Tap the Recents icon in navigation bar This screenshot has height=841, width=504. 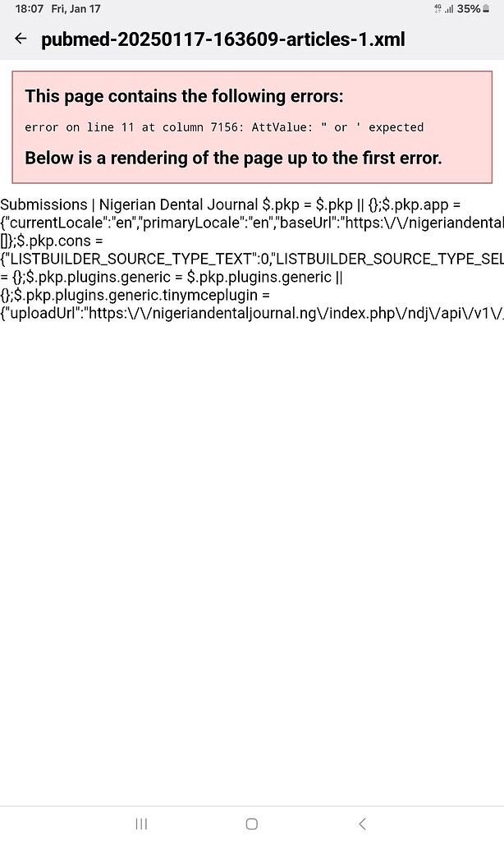(x=141, y=824)
